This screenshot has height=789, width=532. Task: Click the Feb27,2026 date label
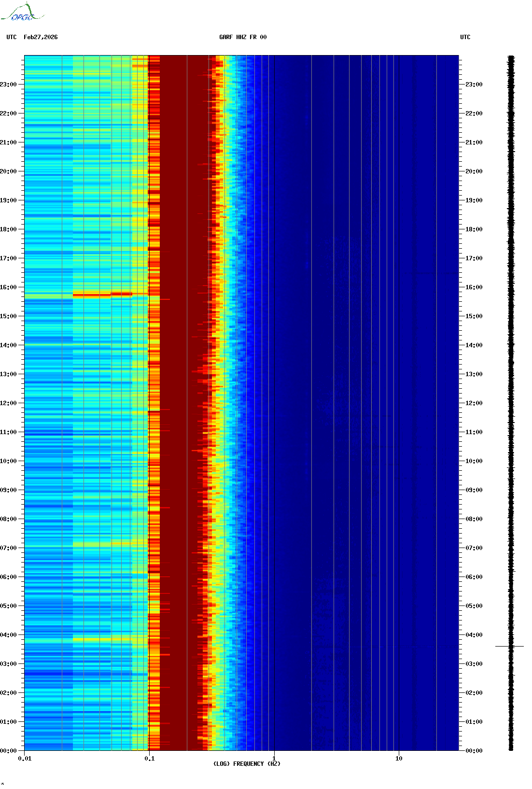[x=41, y=37]
